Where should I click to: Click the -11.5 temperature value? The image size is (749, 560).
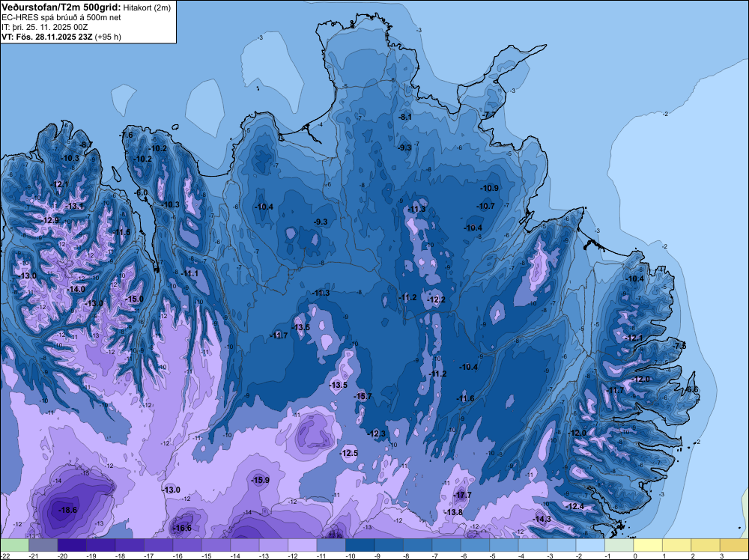[x=121, y=233]
